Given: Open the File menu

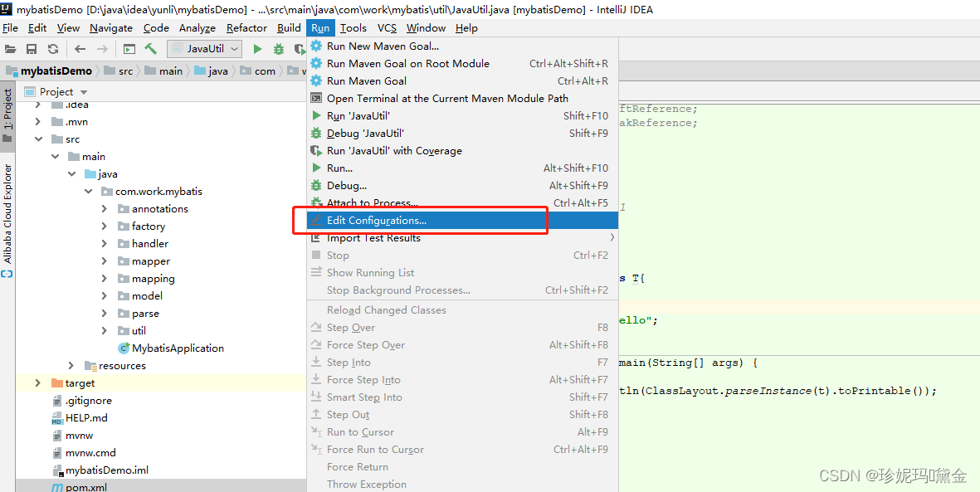Looking at the screenshot, I should (11, 28).
